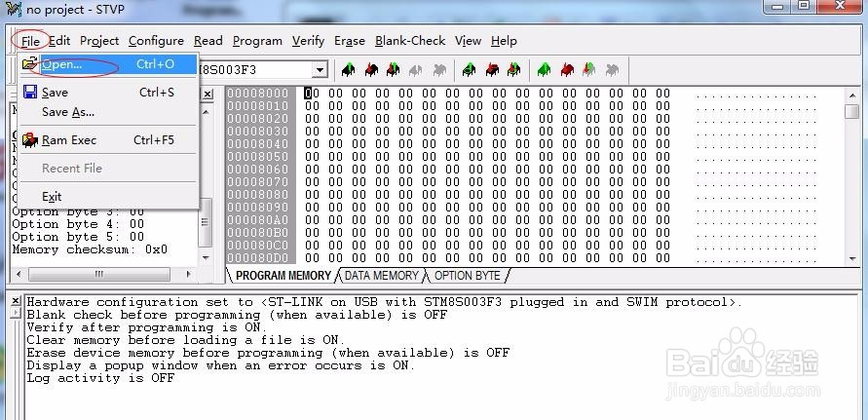Open the Edit menu
This screenshot has width=868, height=420.
pyautogui.click(x=59, y=41)
